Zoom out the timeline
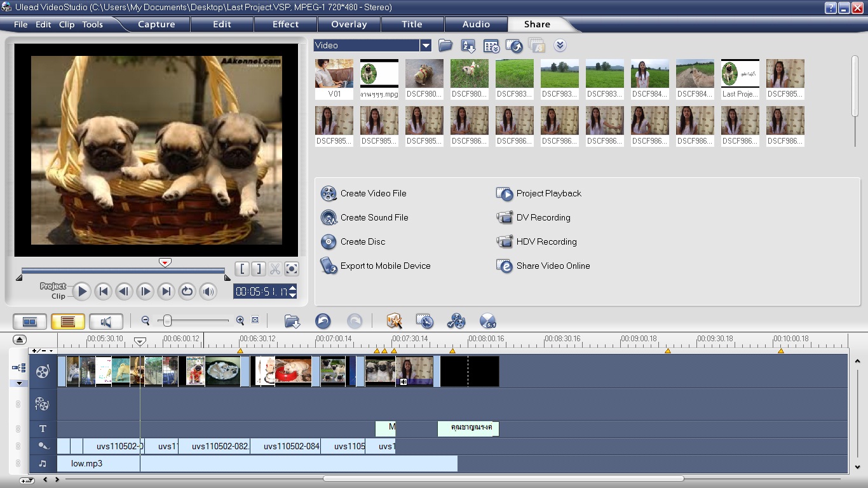Screen dimensions: 868x488 coord(146,321)
